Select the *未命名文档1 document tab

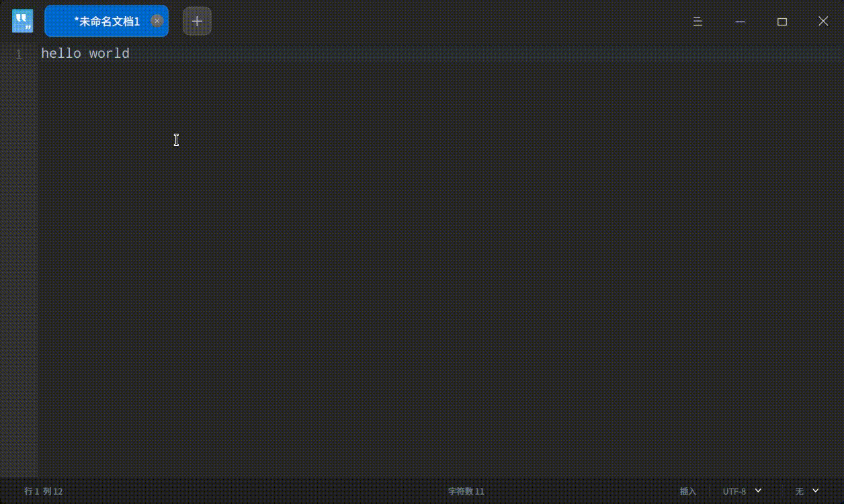coord(101,21)
